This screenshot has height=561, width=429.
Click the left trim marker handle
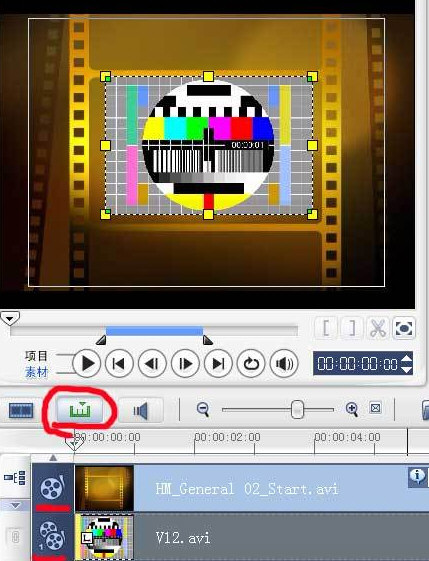pyautogui.click(x=101, y=340)
